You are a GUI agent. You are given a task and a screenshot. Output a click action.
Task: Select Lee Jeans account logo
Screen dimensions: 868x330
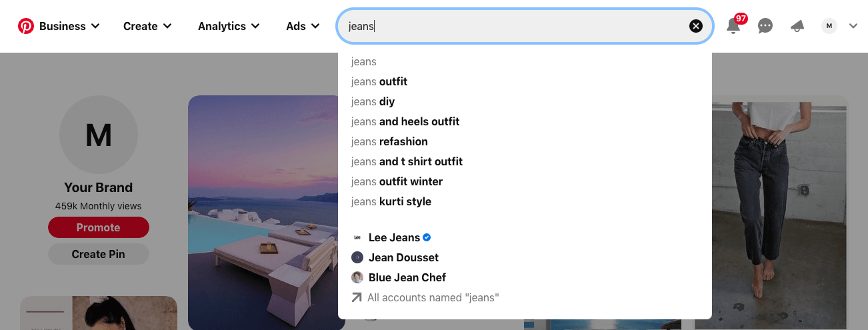pos(357,237)
